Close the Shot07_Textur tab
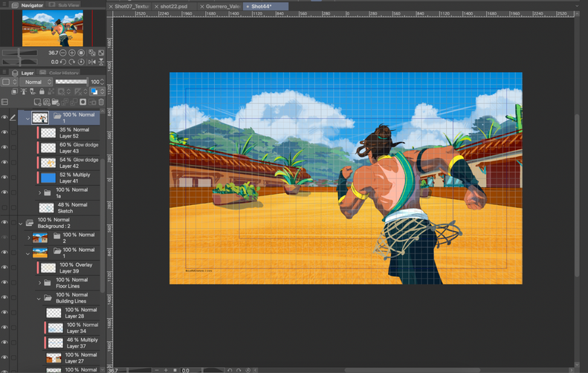The width and height of the screenshot is (588, 373). coord(111,7)
